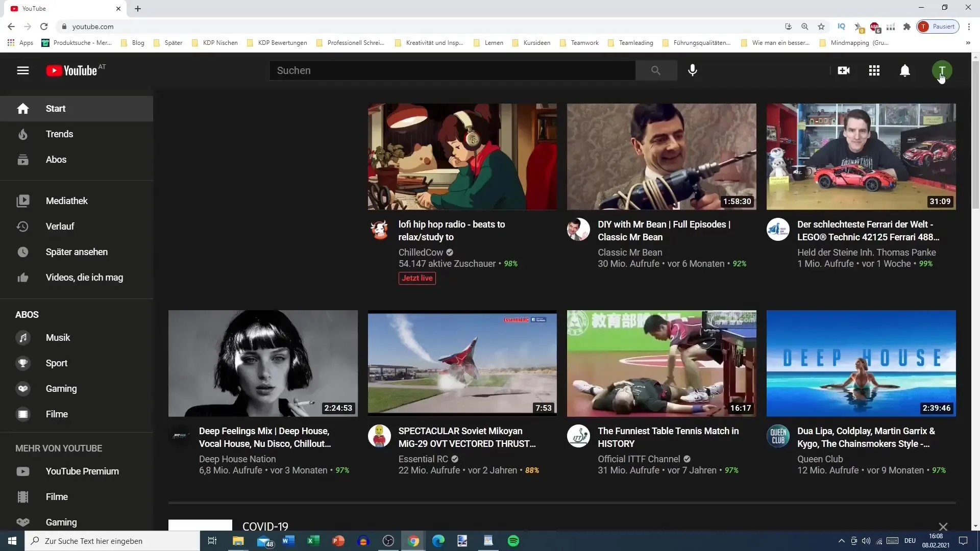980x551 pixels.
Task: Open Essential RC channel name
Action: (x=423, y=459)
